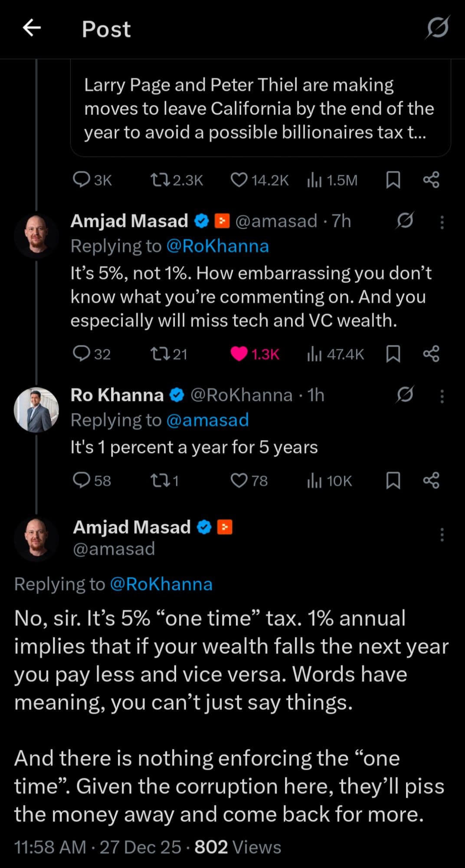Open Ro Khanna's profile picture
465x868 pixels.
pyautogui.click(x=36, y=410)
